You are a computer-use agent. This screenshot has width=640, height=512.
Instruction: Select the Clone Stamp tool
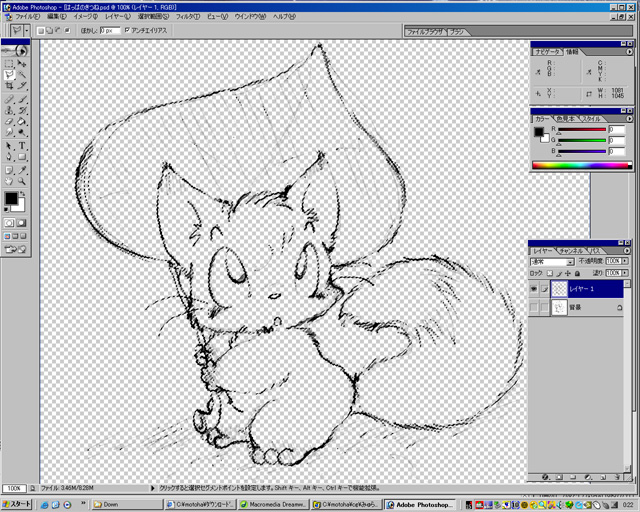[9, 110]
